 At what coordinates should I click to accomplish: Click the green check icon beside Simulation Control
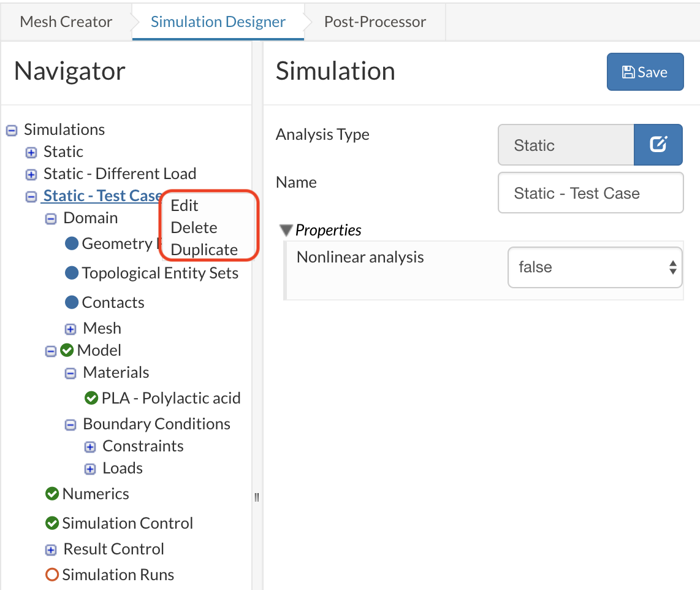52,523
